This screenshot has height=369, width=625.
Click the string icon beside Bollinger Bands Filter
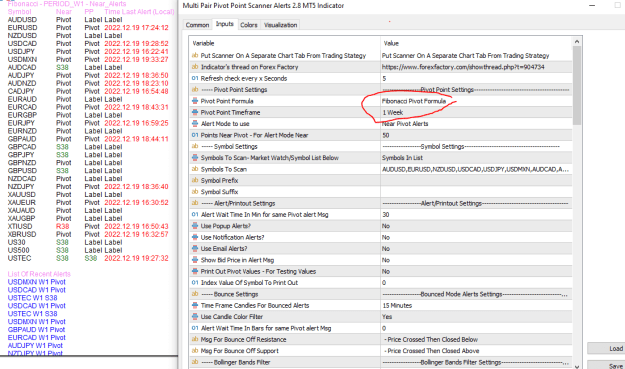195,362
